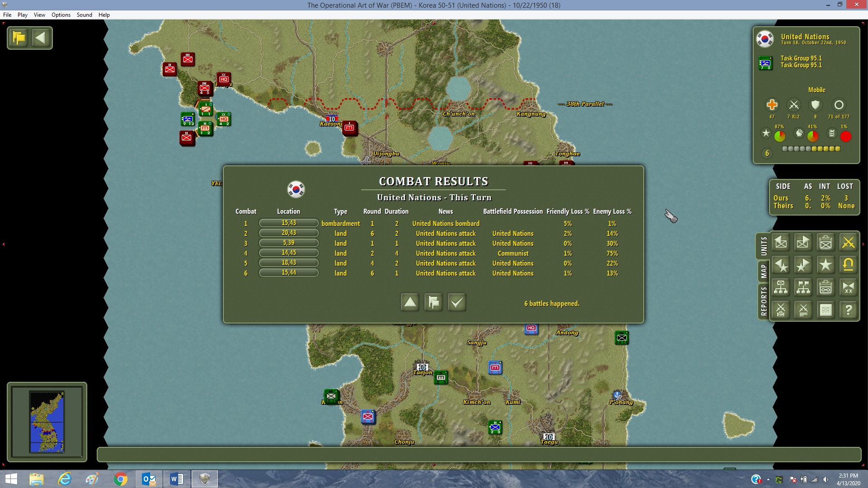The height and width of the screenshot is (488, 868).
Task: Select the red unit counter near Kaesong
Action: [349, 128]
